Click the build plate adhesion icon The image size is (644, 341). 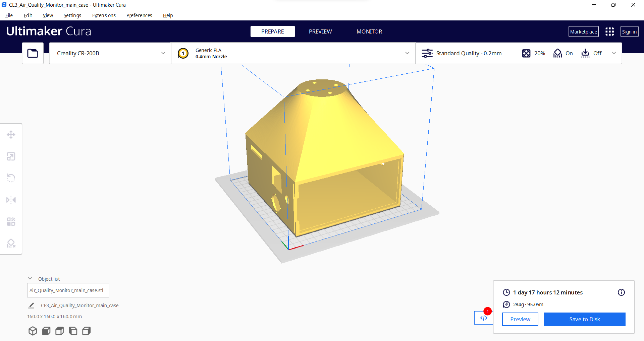[x=585, y=53]
